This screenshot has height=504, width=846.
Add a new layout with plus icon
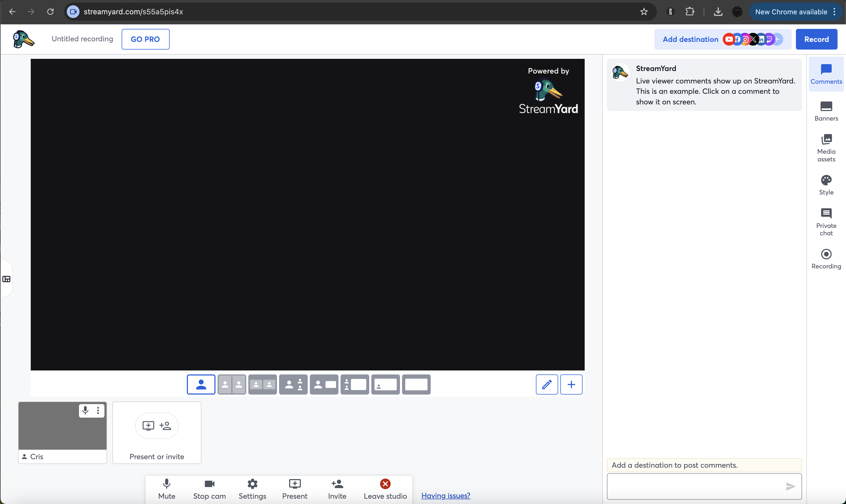[571, 384]
